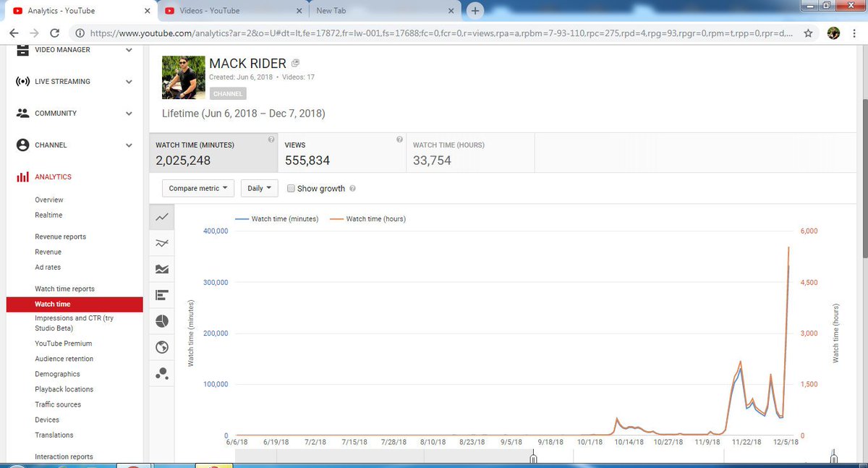The image size is (868, 468).
Task: Open new tab with plus button
Action: click(475, 11)
